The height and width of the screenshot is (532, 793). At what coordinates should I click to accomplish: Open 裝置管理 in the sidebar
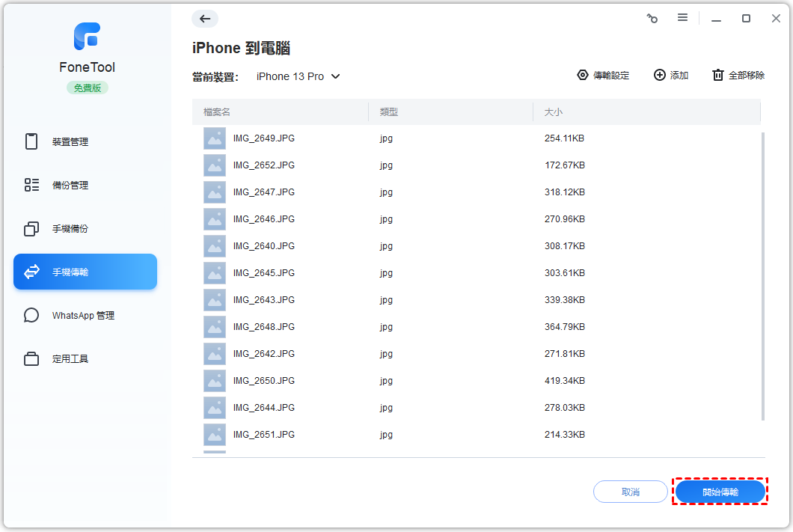pos(70,142)
